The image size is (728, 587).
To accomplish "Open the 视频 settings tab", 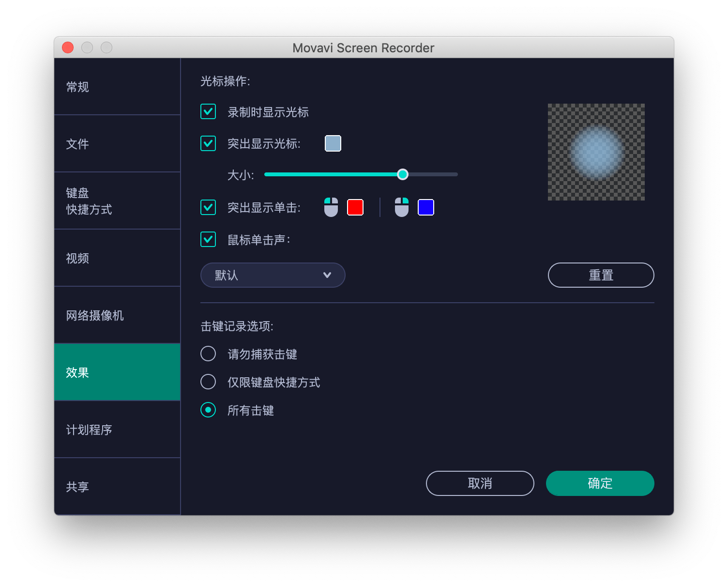I will coord(117,258).
